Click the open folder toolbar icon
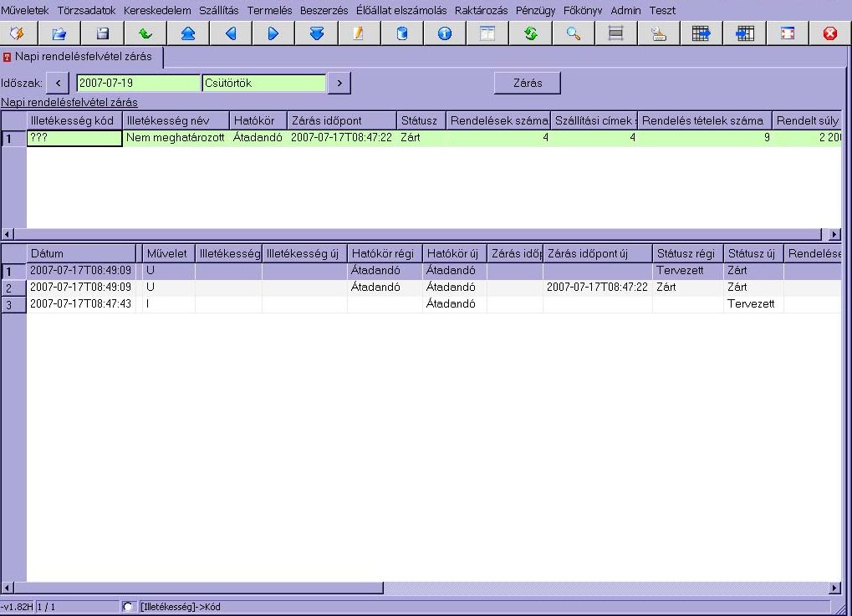The image size is (852, 616). click(x=59, y=33)
